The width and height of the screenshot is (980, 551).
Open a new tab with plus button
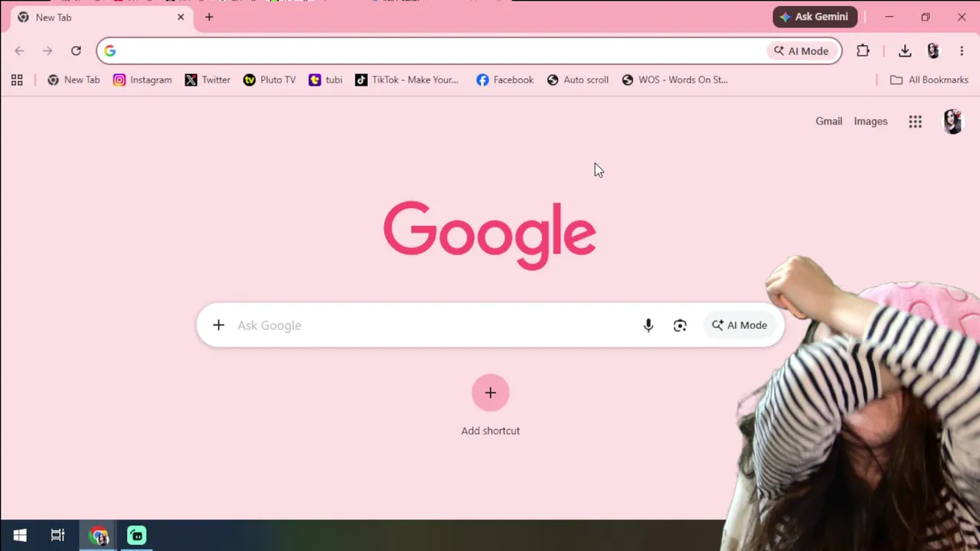point(209,17)
